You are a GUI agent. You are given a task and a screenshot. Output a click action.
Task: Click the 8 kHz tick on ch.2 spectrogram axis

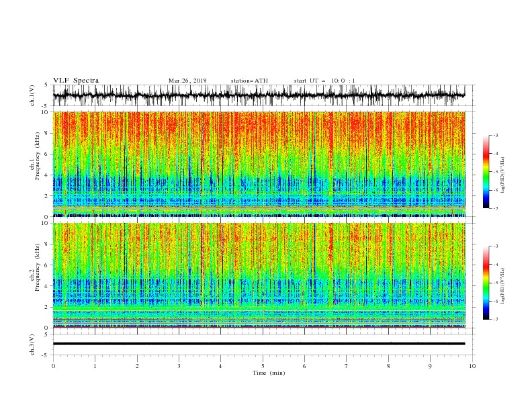tap(47, 244)
